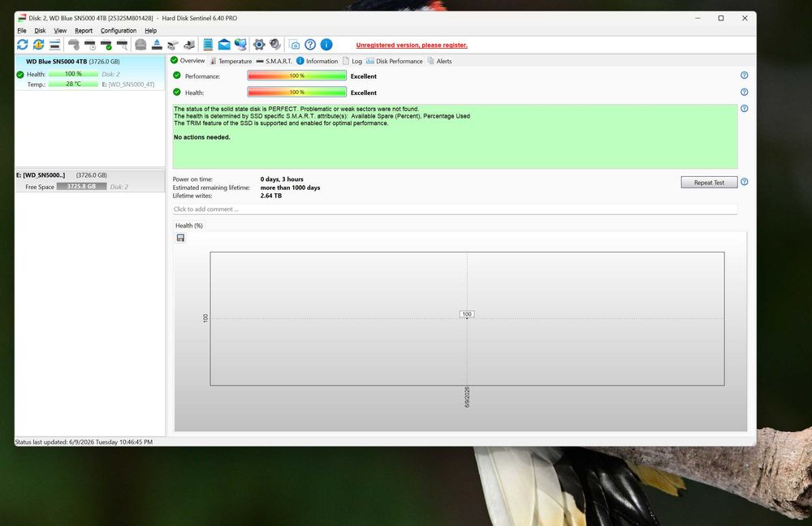Open the View menu
This screenshot has height=526, width=812.
pos(60,31)
